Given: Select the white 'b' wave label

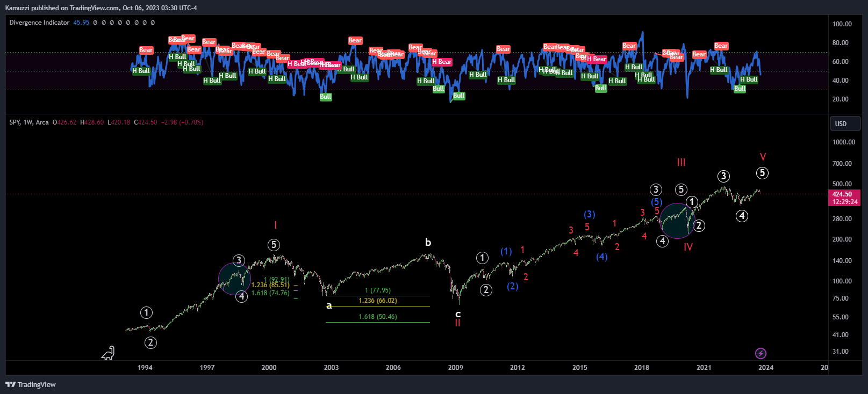Looking at the screenshot, I should 428,242.
